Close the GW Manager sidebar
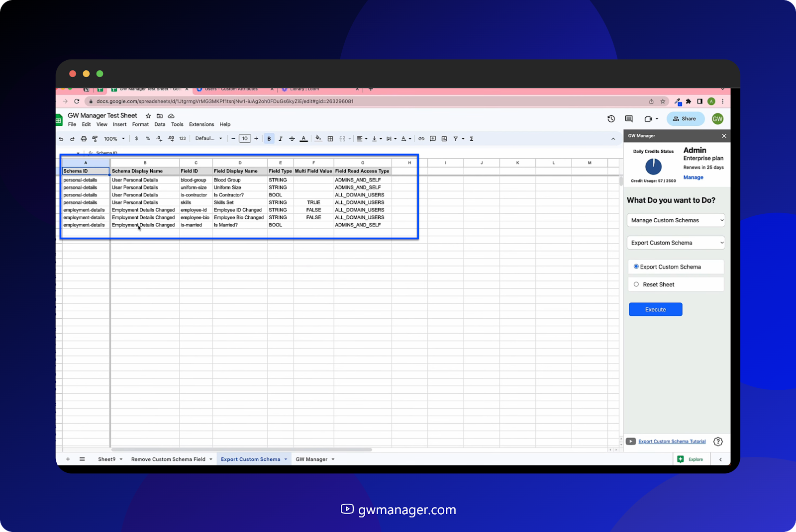 point(724,136)
